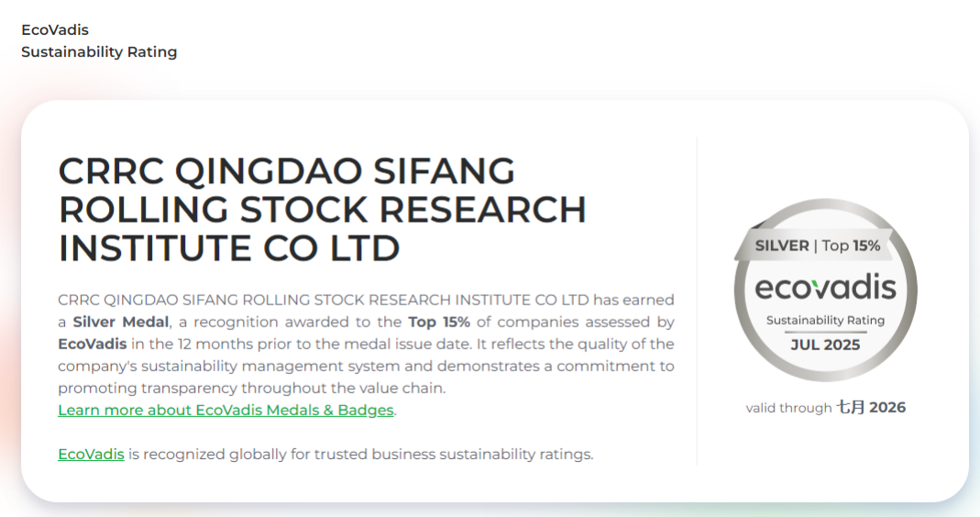Click the ROLLING STOCK RESEARCH heading line
The image size is (980, 517).
[322, 210]
